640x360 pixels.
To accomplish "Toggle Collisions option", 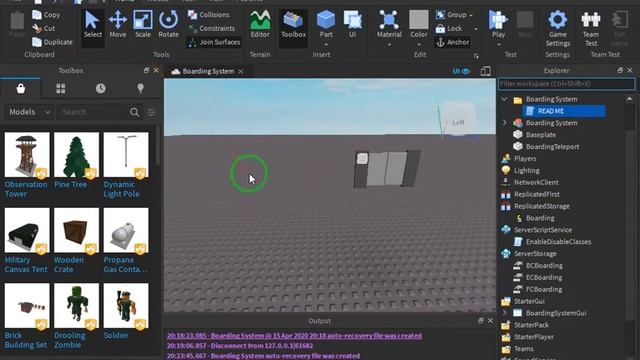I will click(209, 15).
